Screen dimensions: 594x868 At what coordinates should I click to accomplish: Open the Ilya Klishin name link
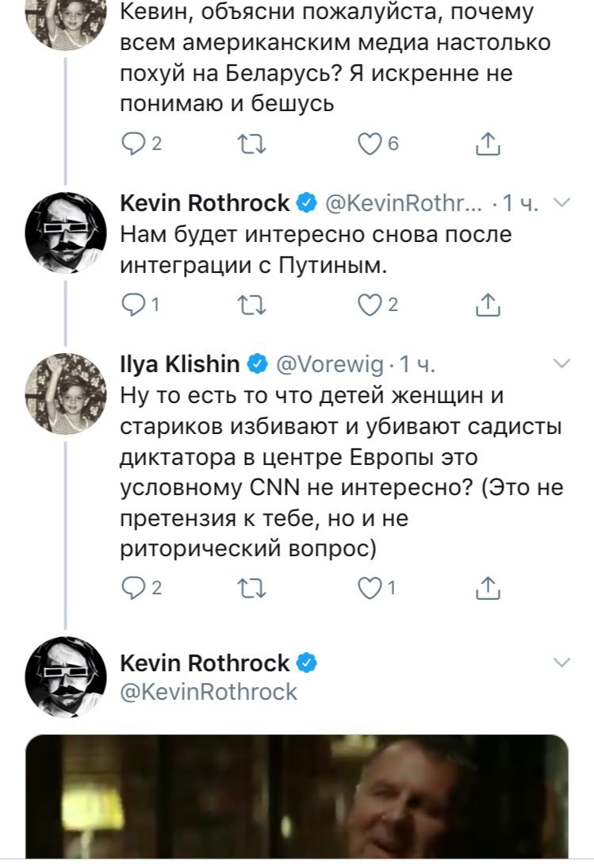click(179, 364)
